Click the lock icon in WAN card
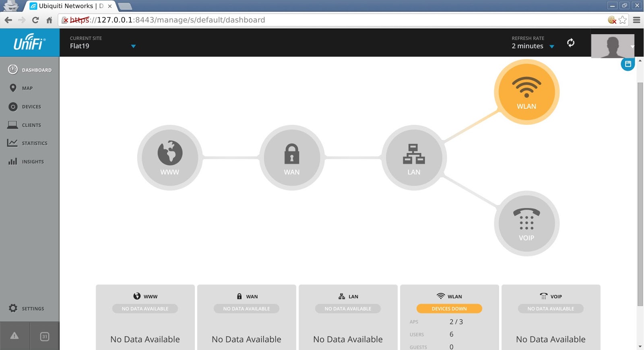Image resolution: width=644 pixels, height=350 pixels. (239, 296)
